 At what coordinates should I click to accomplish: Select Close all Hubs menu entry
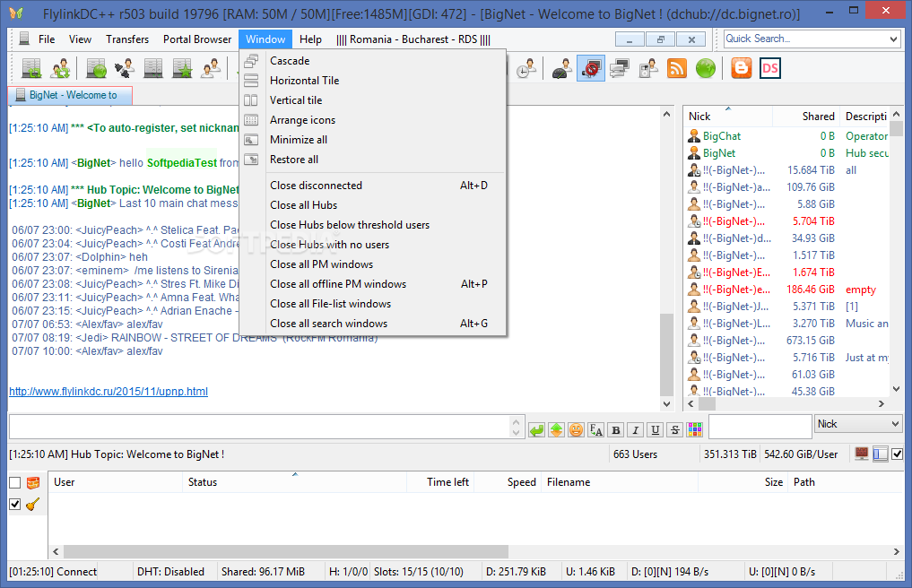373,204
